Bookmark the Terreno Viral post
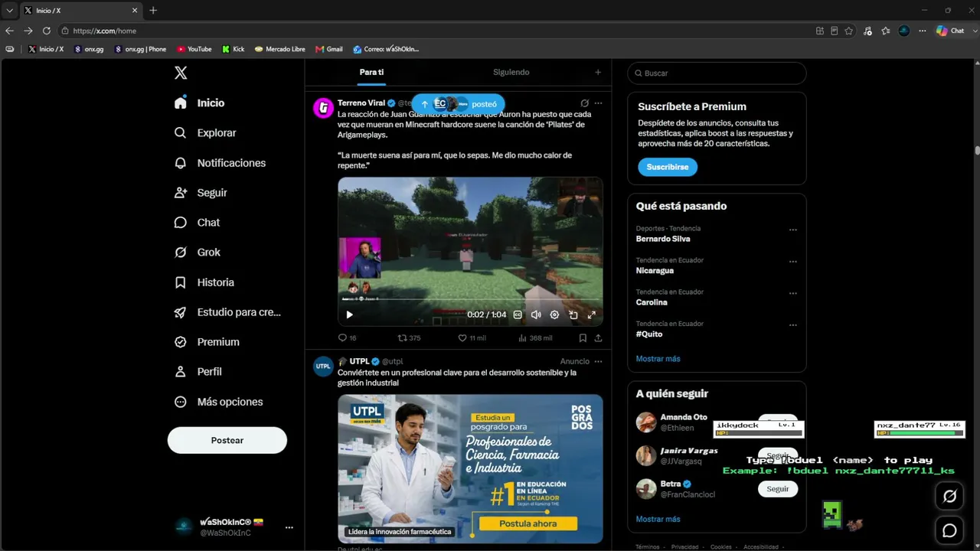This screenshot has height=551, width=980. tap(583, 337)
